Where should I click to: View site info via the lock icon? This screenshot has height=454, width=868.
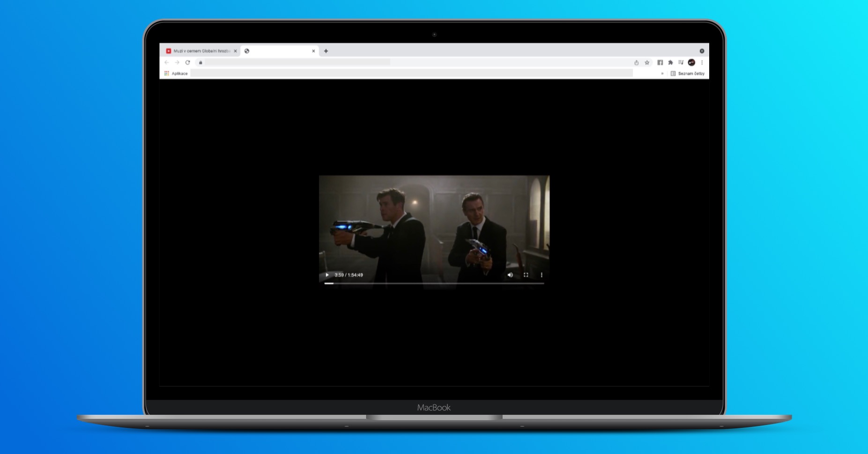(200, 62)
